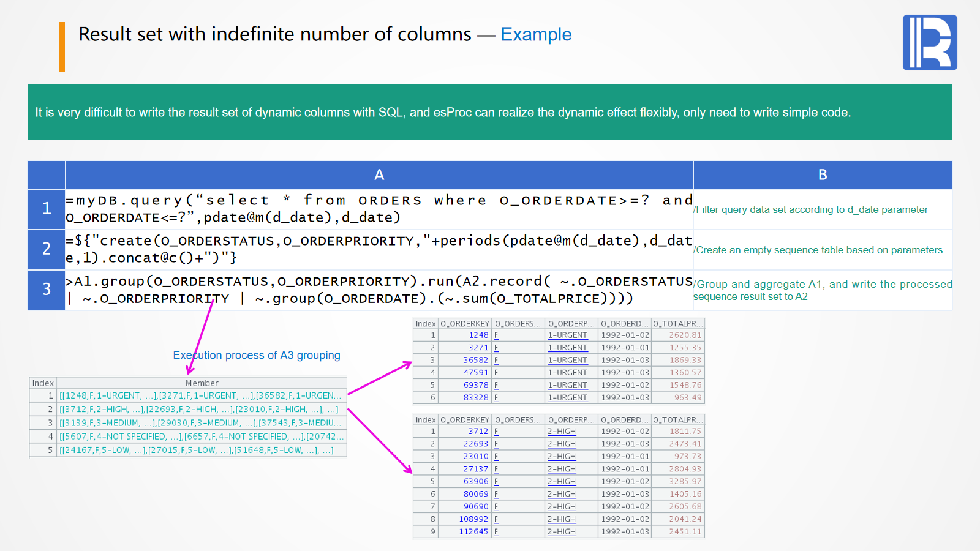Select column header B in code grid
The image size is (980, 551).
[x=823, y=175]
